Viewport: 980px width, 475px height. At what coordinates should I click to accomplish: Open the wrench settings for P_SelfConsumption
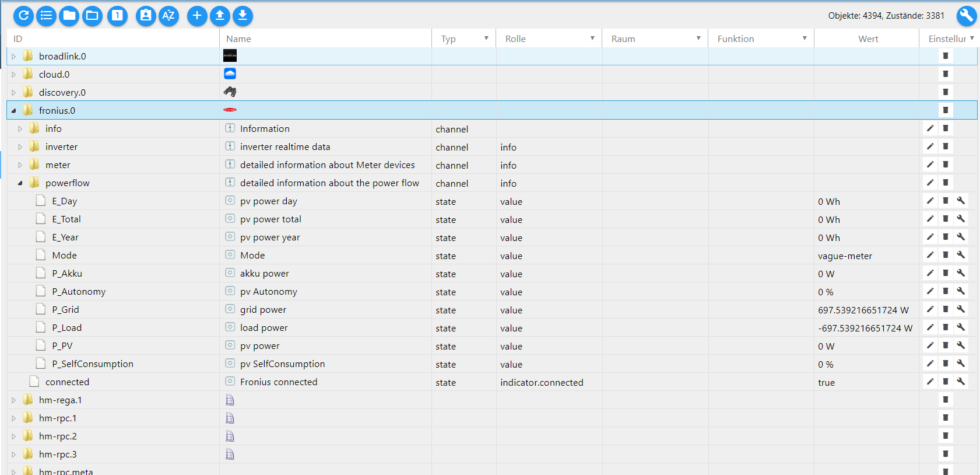961,364
